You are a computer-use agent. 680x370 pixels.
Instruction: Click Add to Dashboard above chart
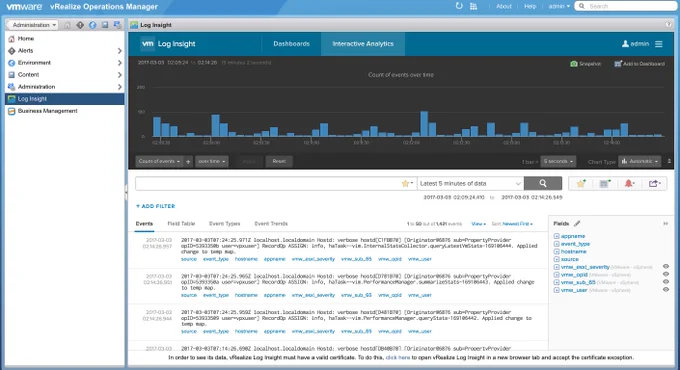point(639,64)
